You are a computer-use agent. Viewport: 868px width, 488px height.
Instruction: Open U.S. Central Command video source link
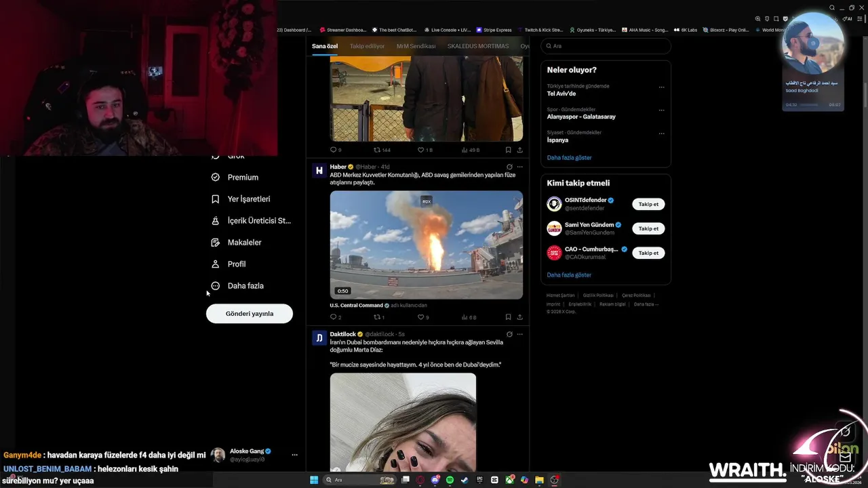tap(356, 305)
